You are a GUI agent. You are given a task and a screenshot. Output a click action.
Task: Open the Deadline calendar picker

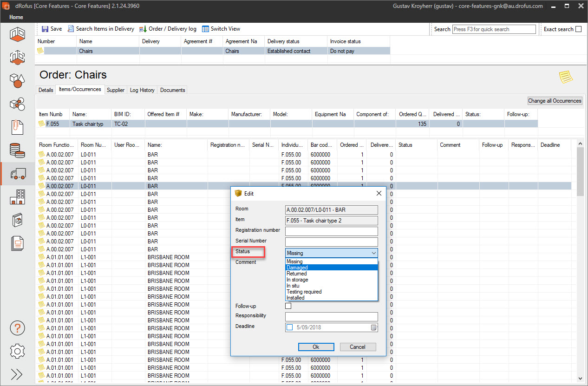tap(373, 327)
